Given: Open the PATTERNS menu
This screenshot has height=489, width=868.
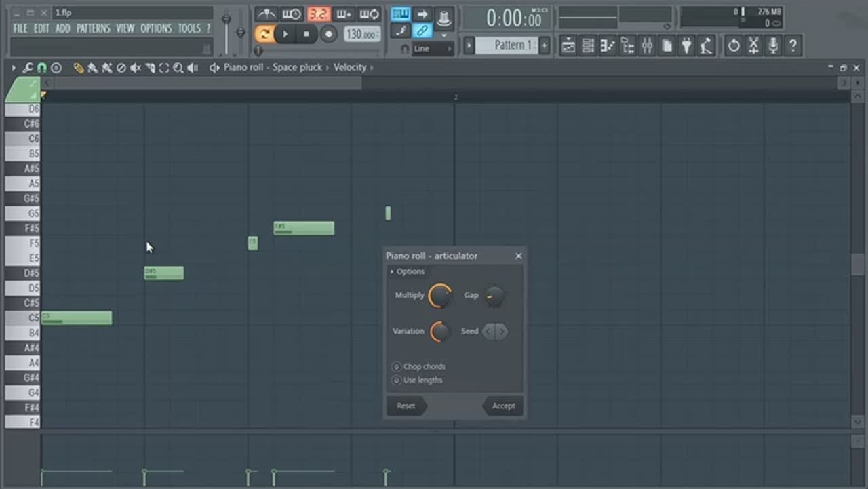Looking at the screenshot, I should pyautogui.click(x=93, y=28).
